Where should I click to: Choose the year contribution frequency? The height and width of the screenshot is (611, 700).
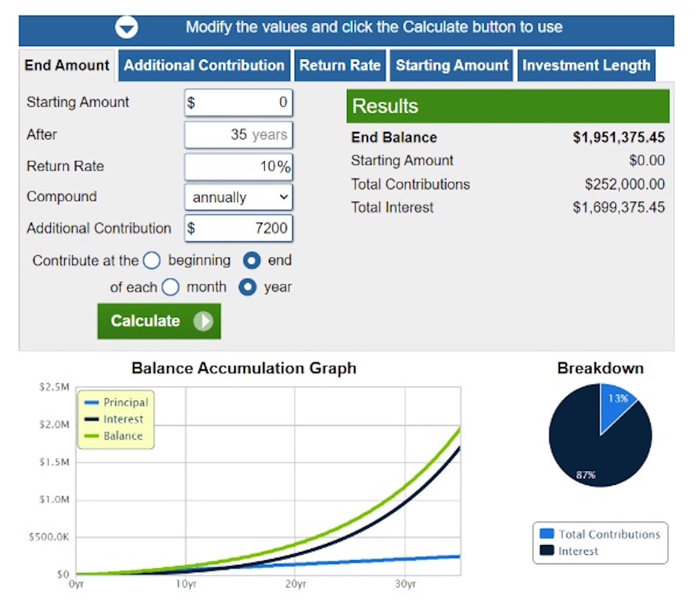tap(248, 287)
